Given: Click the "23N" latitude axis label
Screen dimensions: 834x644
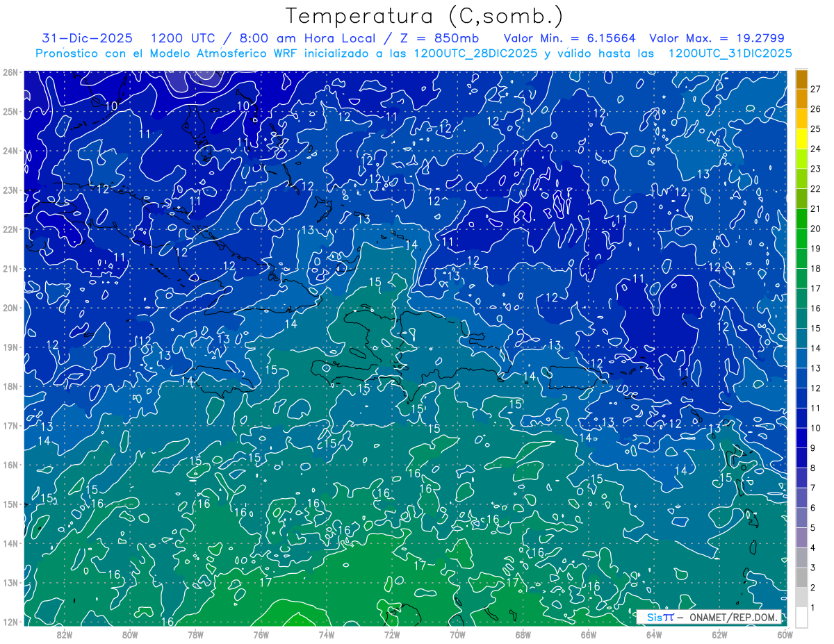Looking at the screenshot, I should 10,190.
